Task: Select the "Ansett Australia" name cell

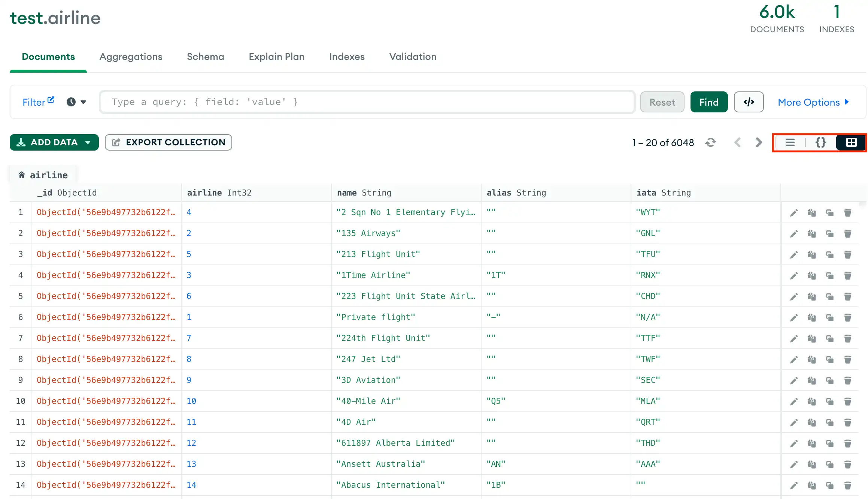Action: pos(406,464)
